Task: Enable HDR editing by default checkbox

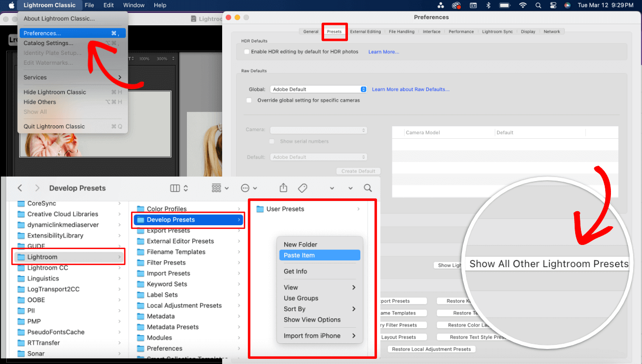Action: (246, 52)
